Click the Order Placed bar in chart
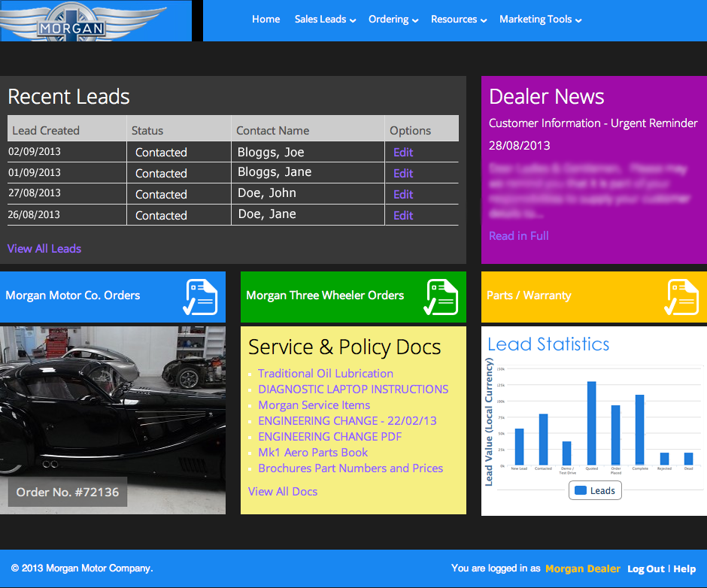The image size is (707, 588). point(615,435)
